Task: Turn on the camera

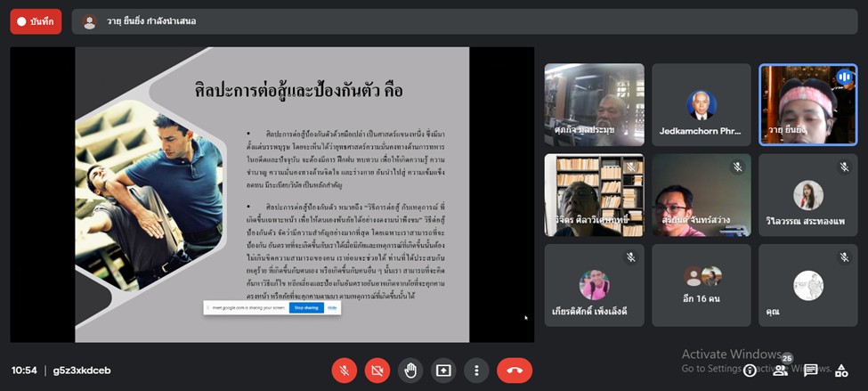Action: click(x=377, y=371)
